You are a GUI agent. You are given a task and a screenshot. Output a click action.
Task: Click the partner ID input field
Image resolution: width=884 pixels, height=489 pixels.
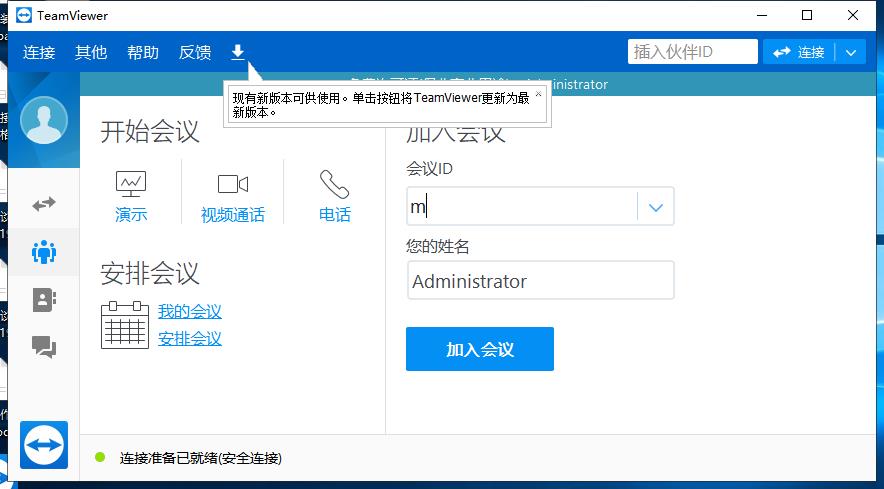pos(693,52)
